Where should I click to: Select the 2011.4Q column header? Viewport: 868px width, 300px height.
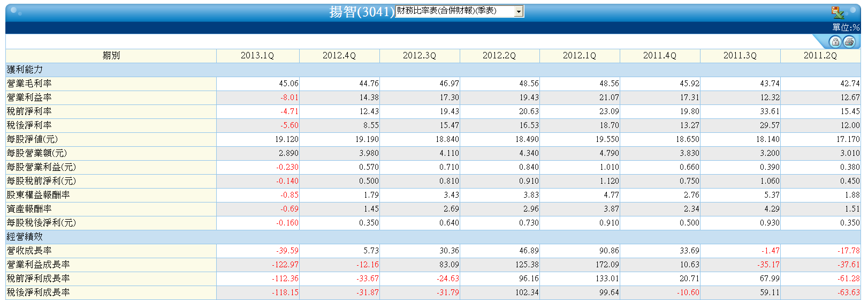660,56
